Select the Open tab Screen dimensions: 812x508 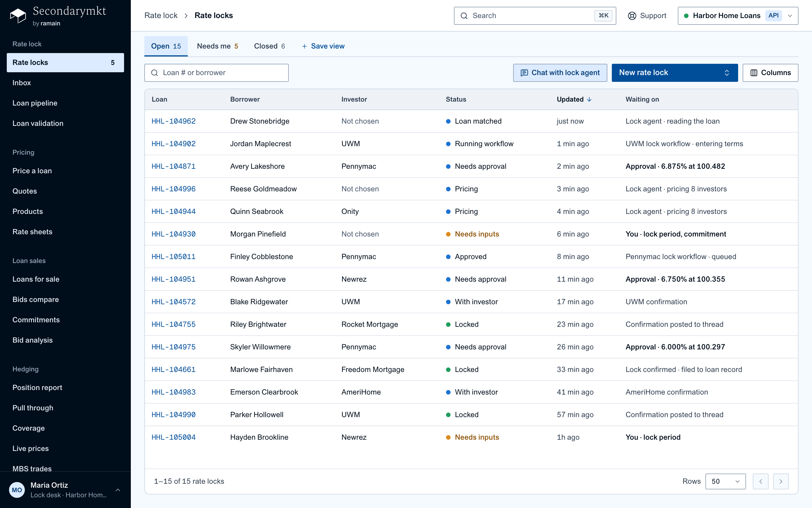(x=166, y=46)
